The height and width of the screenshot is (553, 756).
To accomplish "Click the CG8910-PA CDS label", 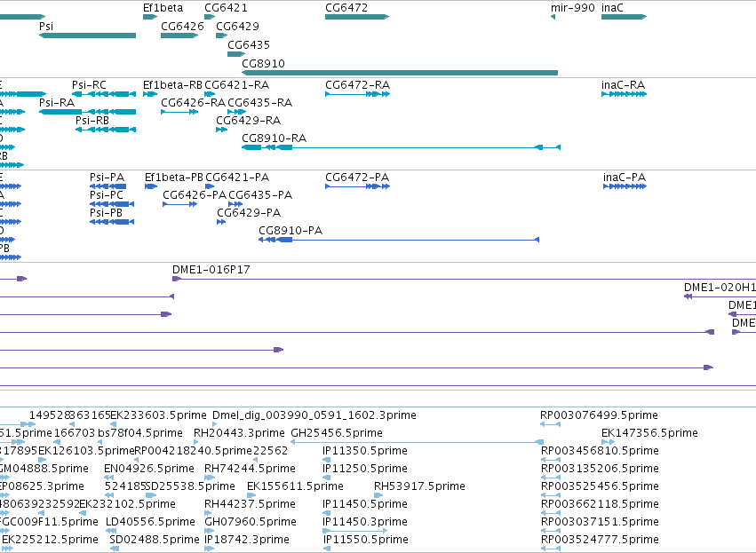I will (x=290, y=231).
